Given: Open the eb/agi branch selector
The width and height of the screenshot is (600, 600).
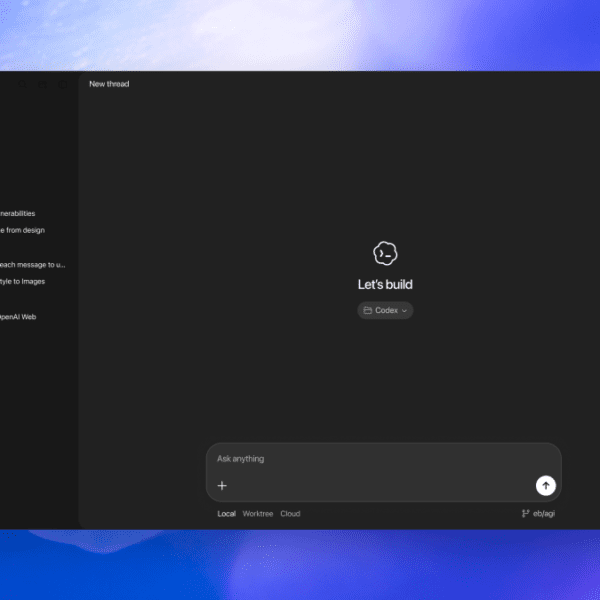Looking at the screenshot, I should coord(538,514).
